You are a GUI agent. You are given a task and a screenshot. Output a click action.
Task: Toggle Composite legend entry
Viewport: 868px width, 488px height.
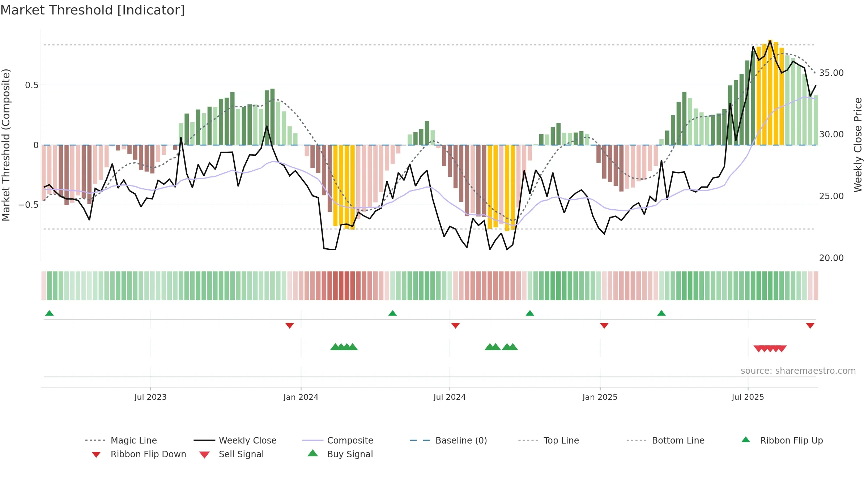pyautogui.click(x=337, y=440)
